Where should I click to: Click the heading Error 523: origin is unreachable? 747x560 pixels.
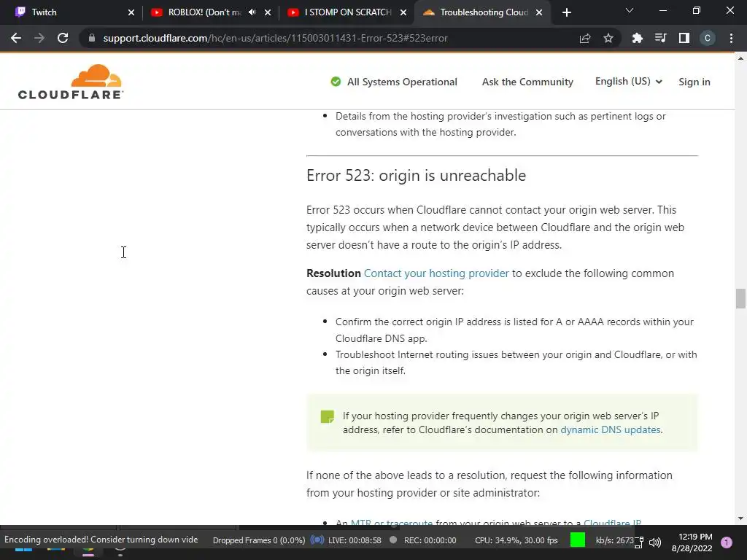click(x=416, y=175)
